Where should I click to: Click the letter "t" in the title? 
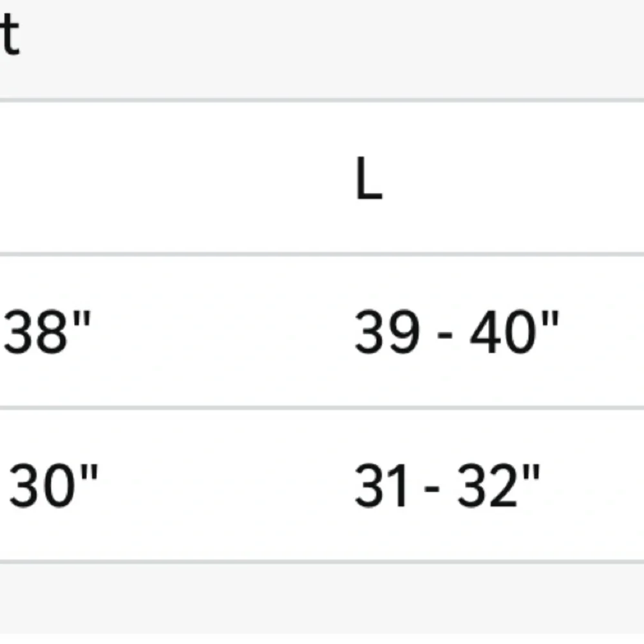(x=10, y=35)
